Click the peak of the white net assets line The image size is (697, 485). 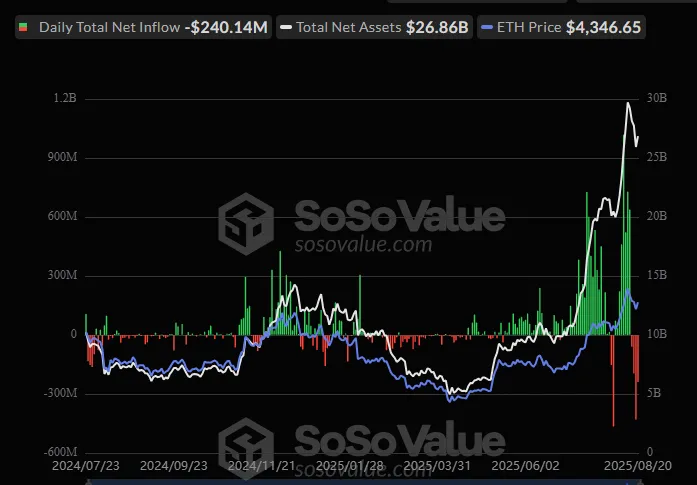628,103
